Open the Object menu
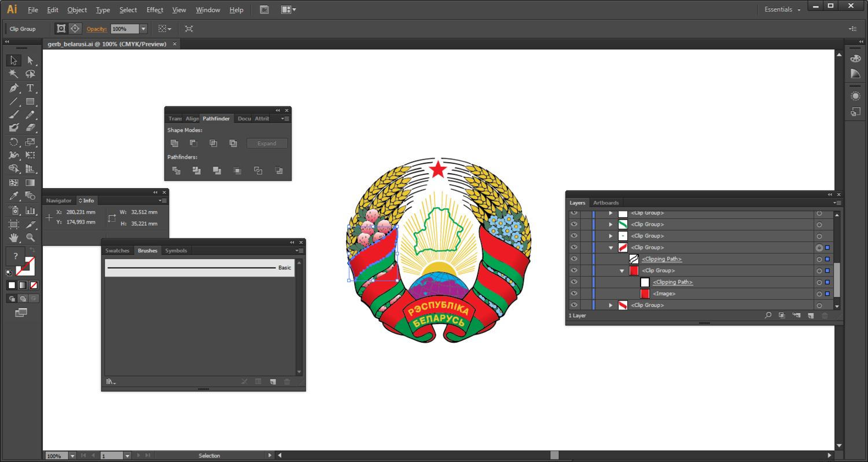868x462 pixels. coord(77,10)
